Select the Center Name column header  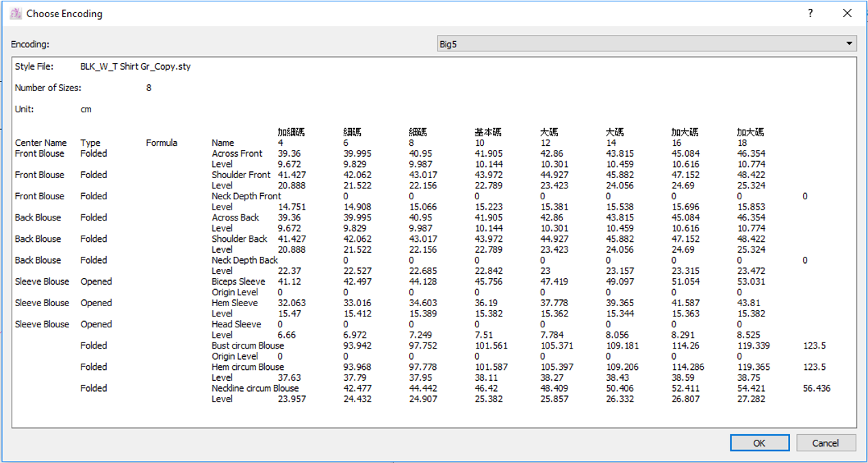point(41,143)
